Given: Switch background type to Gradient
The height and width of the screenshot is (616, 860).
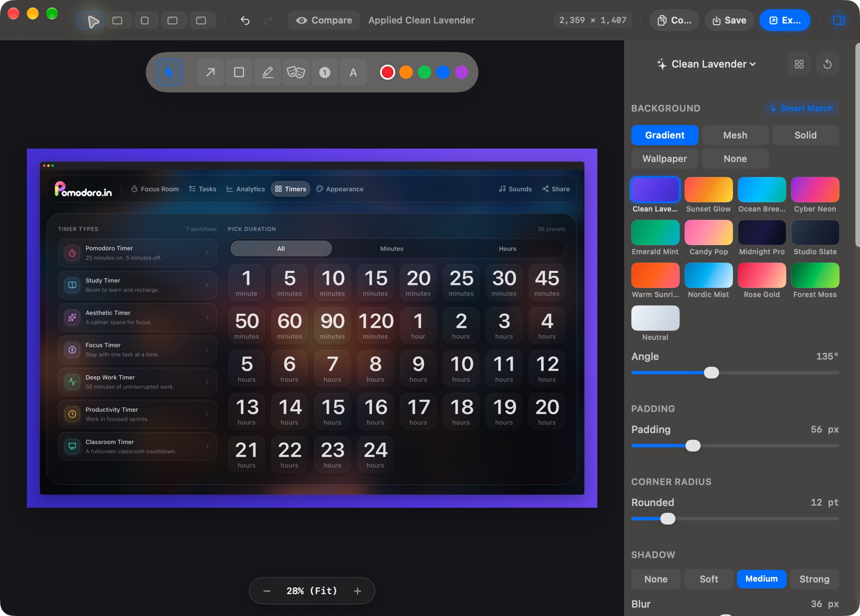Looking at the screenshot, I should 665,135.
